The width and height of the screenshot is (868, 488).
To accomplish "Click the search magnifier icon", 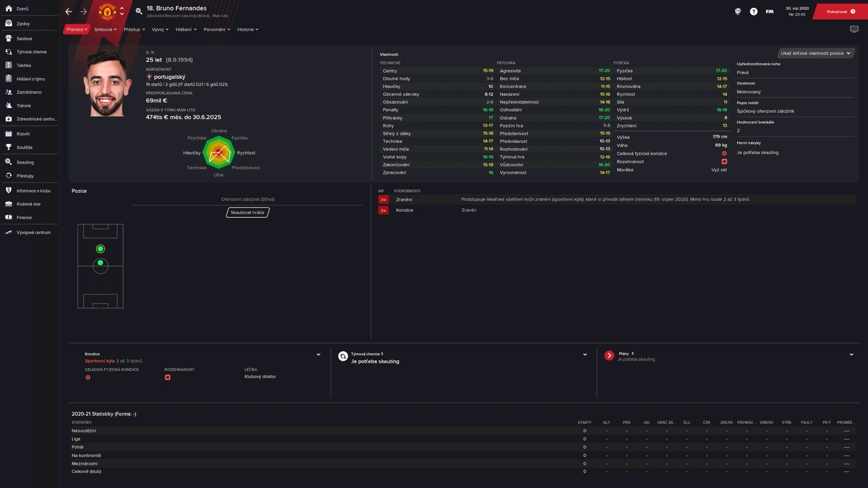I will pos(139,11).
